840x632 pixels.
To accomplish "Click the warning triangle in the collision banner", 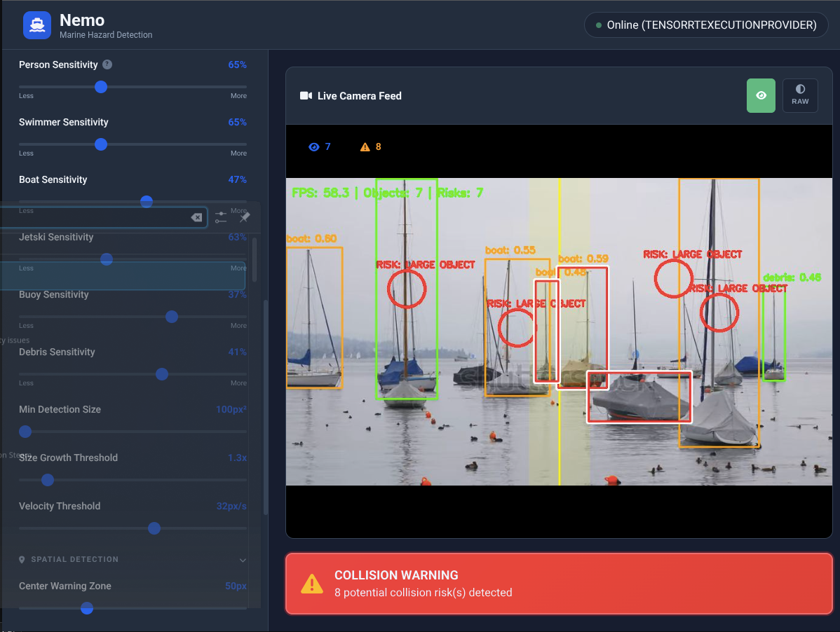I will (x=312, y=583).
